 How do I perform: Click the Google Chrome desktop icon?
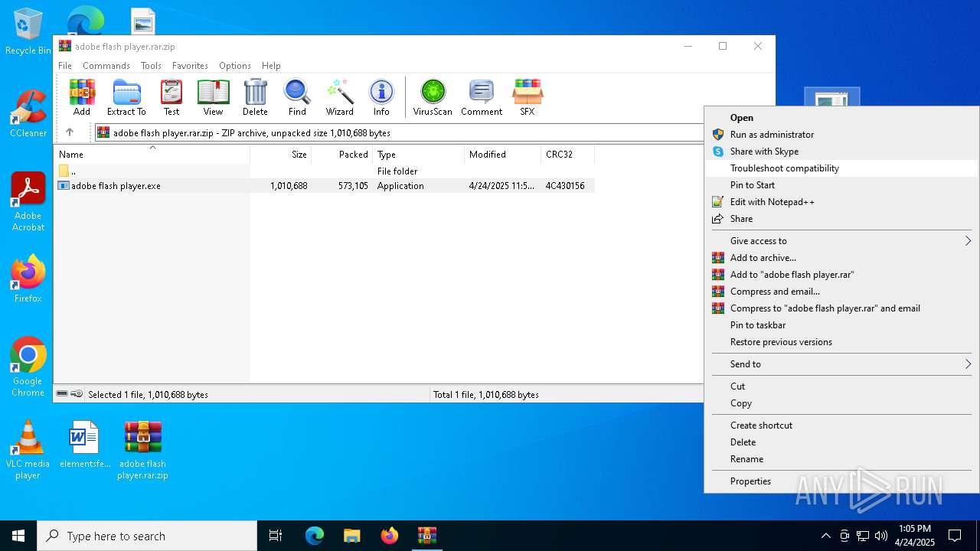pos(28,367)
